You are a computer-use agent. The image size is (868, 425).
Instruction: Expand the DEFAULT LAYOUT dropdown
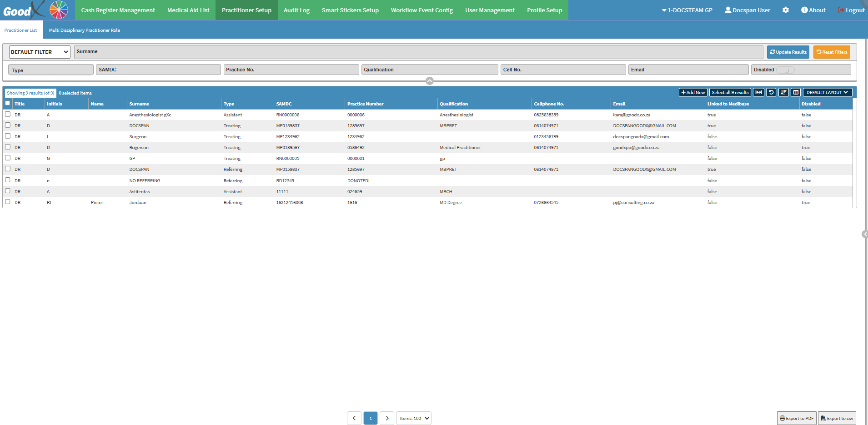827,92
